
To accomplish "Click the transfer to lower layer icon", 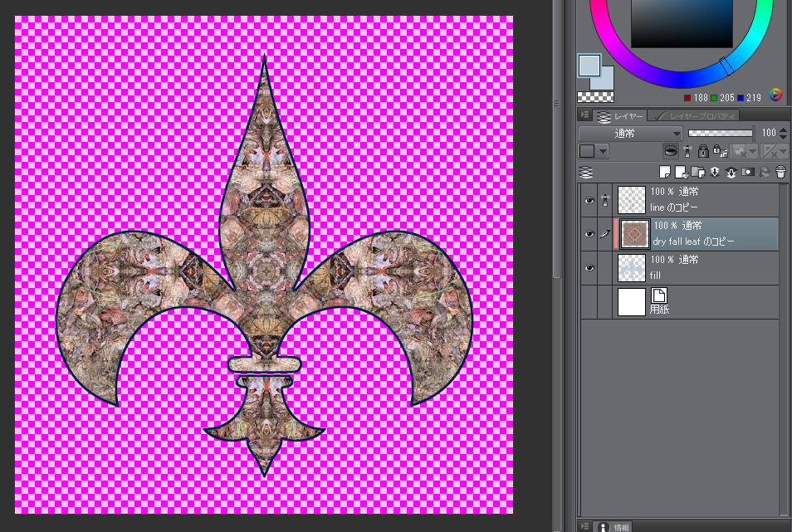I will (714, 172).
